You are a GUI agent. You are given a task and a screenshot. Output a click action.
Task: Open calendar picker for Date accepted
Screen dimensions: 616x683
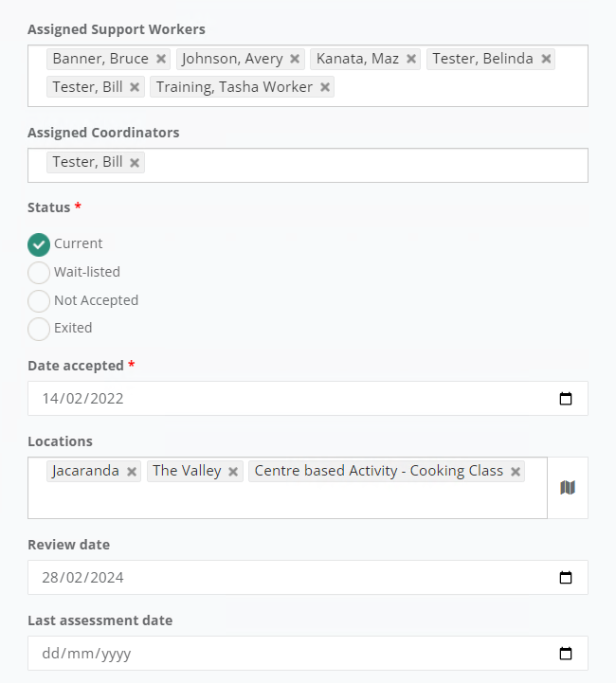click(566, 398)
